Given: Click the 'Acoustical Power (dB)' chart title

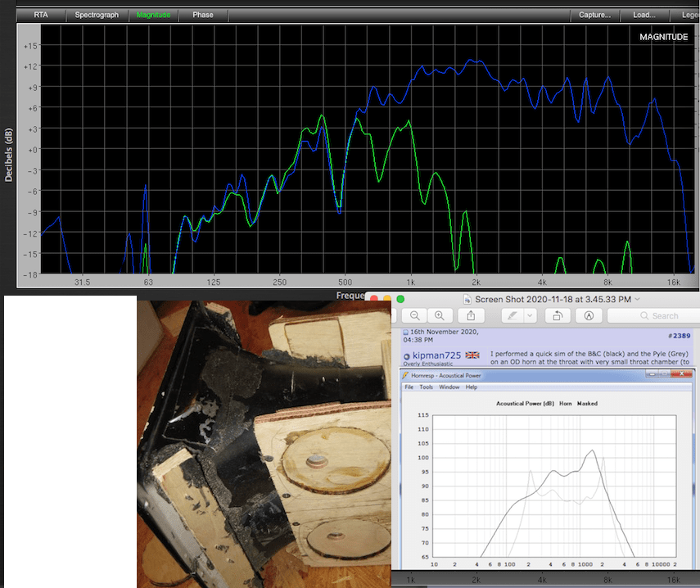Looking at the screenshot, I should 525,404.
